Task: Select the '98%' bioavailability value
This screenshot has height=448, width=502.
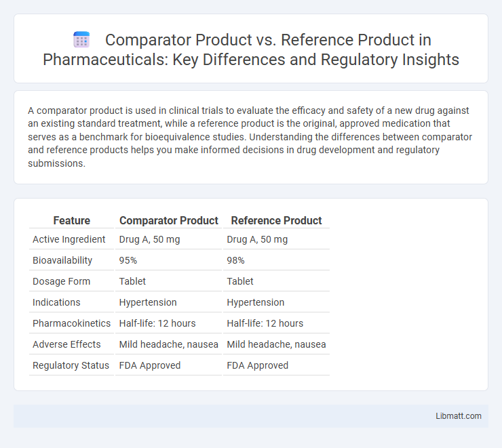Action: pos(235,260)
